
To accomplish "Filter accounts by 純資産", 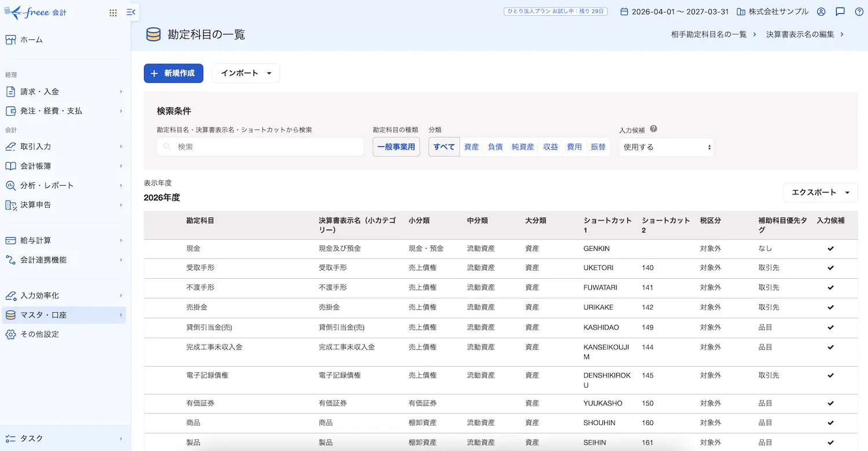I will pyautogui.click(x=523, y=147).
